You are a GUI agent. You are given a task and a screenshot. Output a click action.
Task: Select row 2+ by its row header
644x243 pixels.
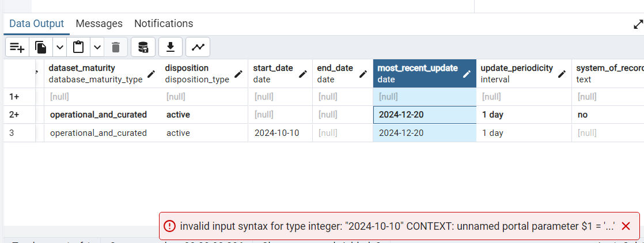click(14, 115)
